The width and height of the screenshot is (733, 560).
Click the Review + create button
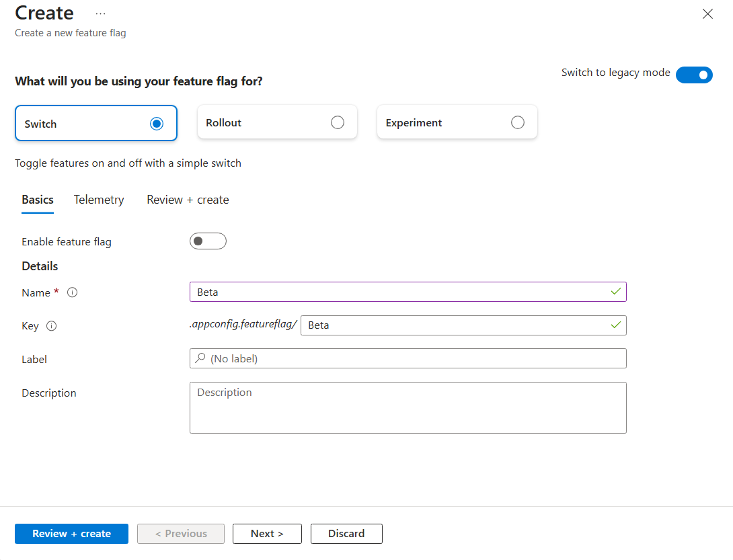71,533
